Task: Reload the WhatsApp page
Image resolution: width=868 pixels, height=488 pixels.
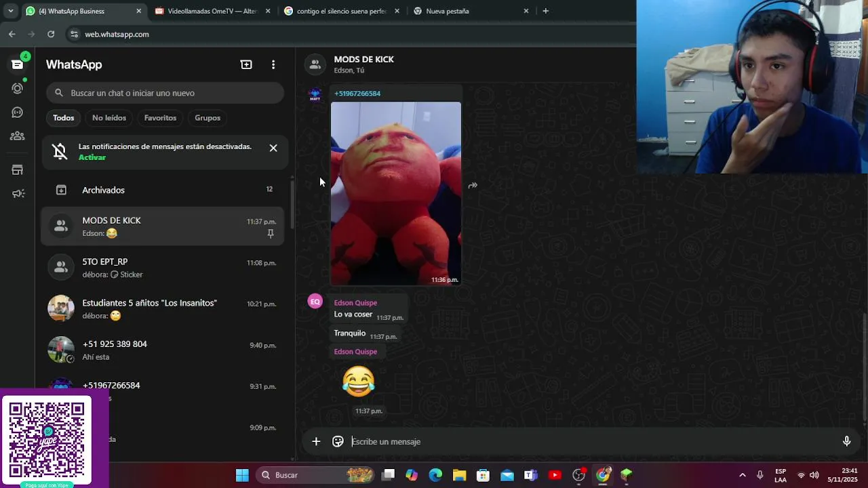Action: (51, 34)
